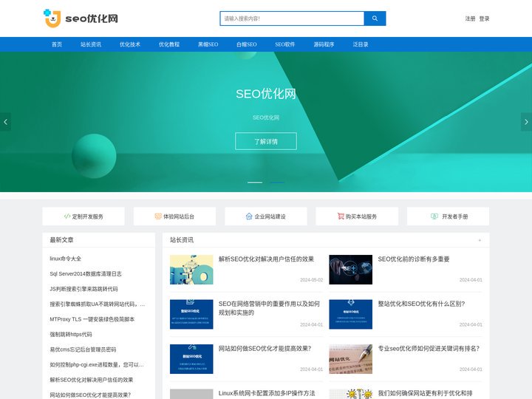This screenshot has height=399, width=532.
Task: Open sidebar article 解析SEO优化对解决用户信任的效果
Action: (92, 380)
